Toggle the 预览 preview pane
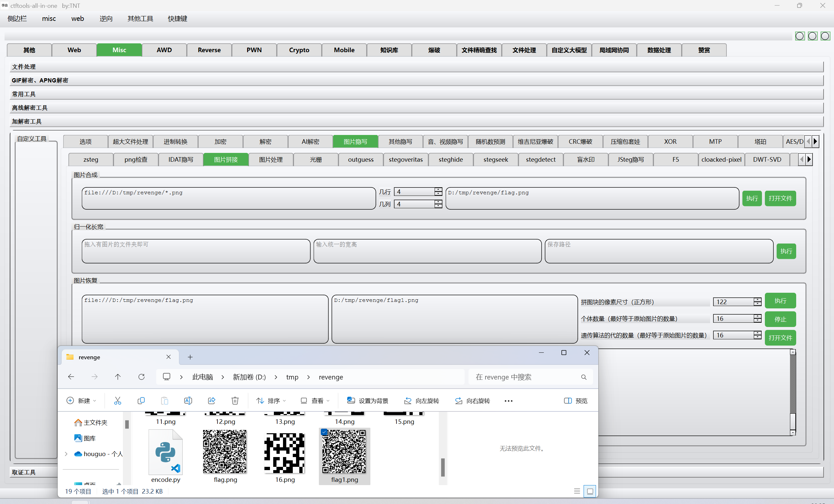The height and width of the screenshot is (504, 834). click(576, 401)
